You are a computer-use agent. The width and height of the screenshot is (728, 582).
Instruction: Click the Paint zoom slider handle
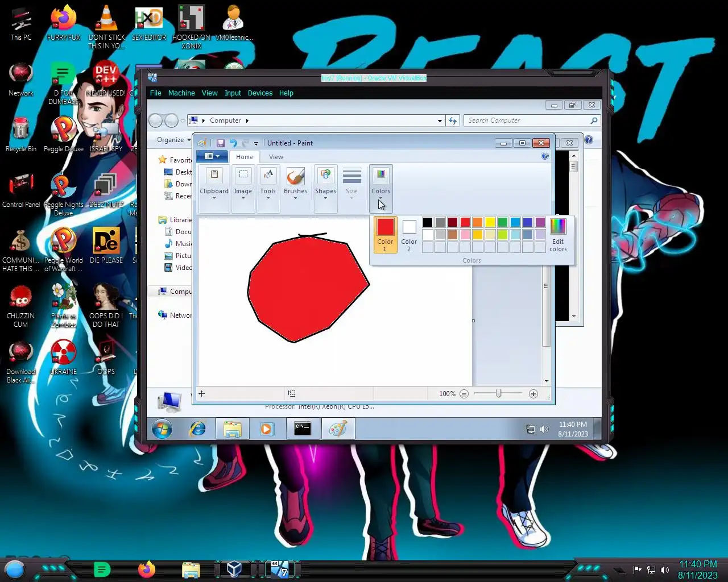pos(498,393)
